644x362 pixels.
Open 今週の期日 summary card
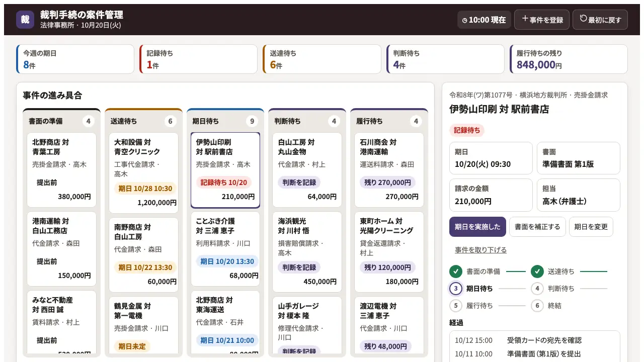coord(75,59)
